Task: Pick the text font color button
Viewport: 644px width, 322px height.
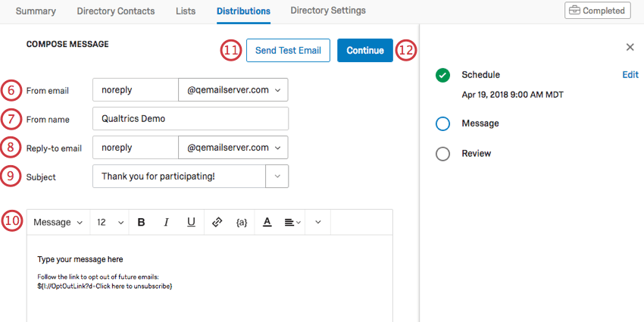Action: (x=267, y=223)
